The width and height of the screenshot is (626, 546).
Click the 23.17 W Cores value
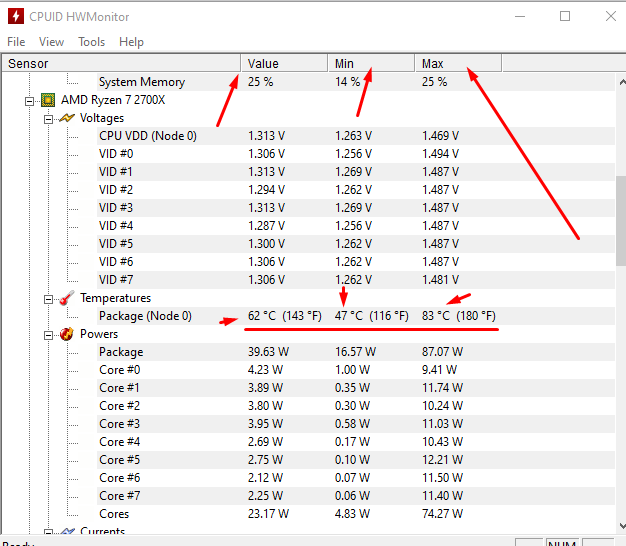(x=268, y=514)
